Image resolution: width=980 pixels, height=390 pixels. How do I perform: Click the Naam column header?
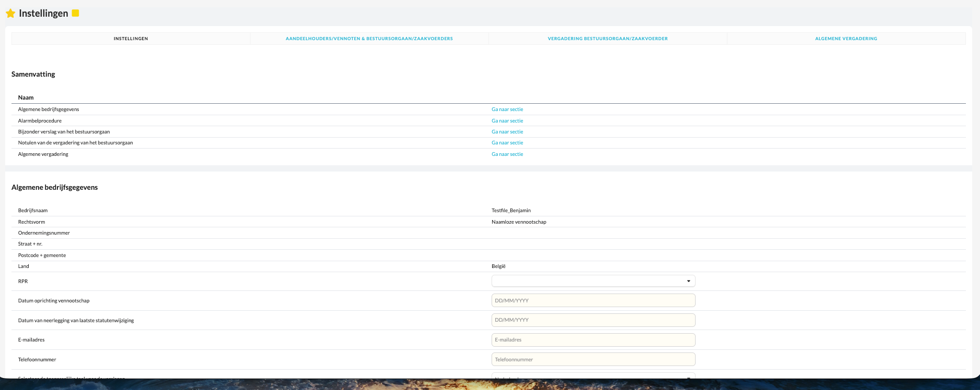pyautogui.click(x=26, y=97)
